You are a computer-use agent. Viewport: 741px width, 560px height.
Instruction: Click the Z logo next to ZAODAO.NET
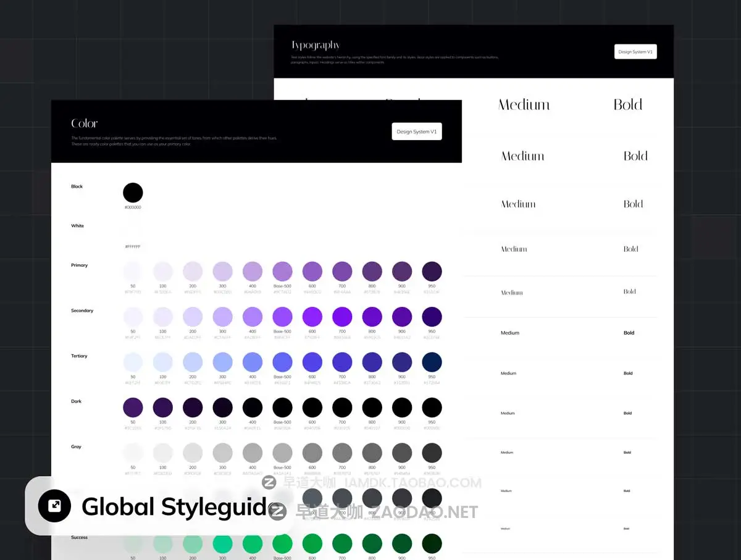coord(278,512)
